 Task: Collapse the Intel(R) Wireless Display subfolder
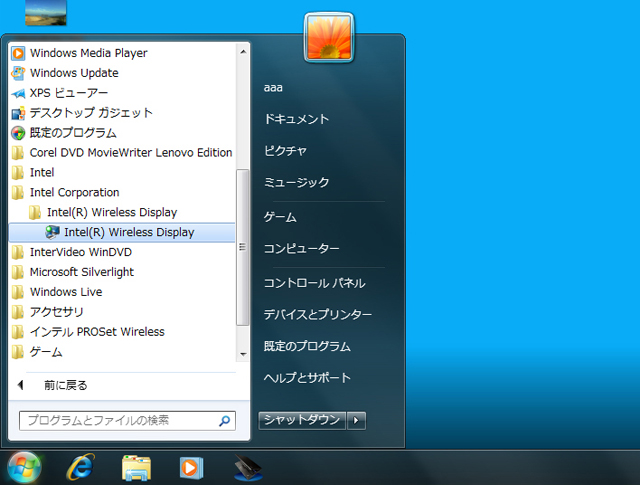coord(122,212)
